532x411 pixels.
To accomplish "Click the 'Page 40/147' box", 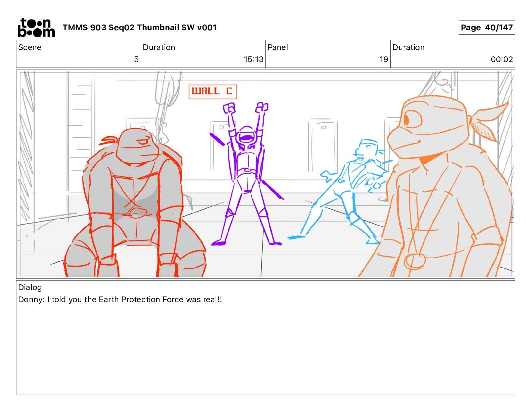I will click(x=487, y=28).
